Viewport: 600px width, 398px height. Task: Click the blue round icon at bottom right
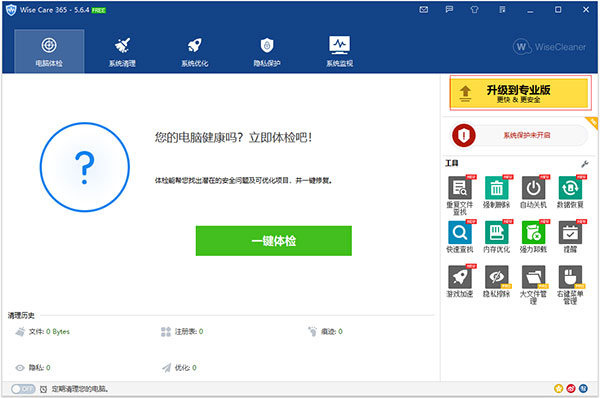[583, 389]
